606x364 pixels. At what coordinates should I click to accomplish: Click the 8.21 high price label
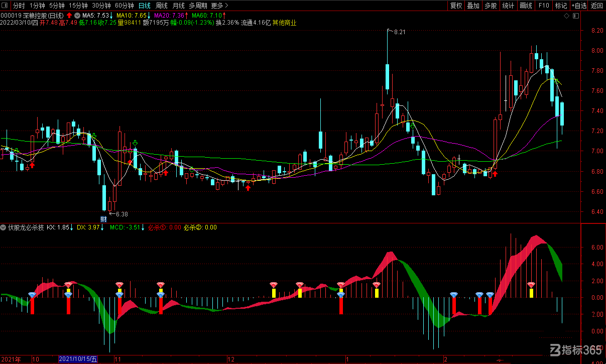pyautogui.click(x=400, y=32)
